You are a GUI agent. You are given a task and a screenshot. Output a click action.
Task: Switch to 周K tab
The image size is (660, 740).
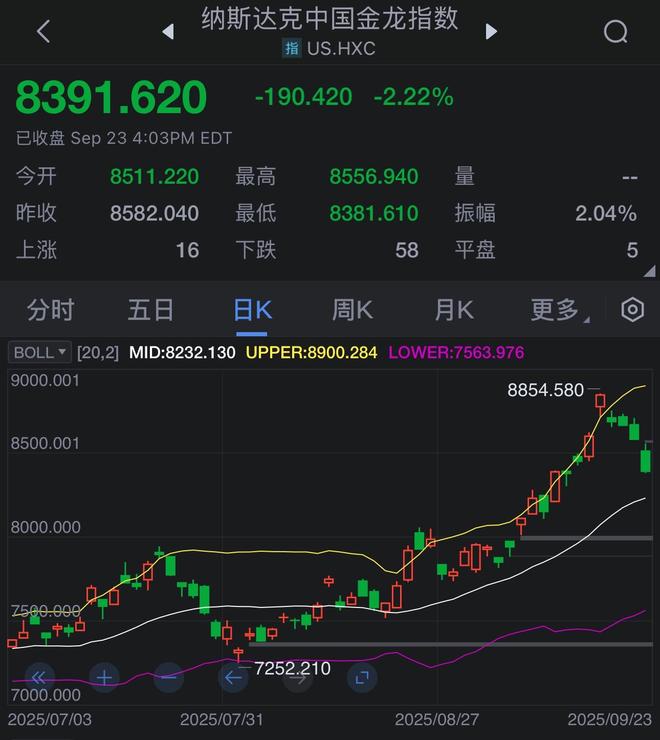click(352, 310)
